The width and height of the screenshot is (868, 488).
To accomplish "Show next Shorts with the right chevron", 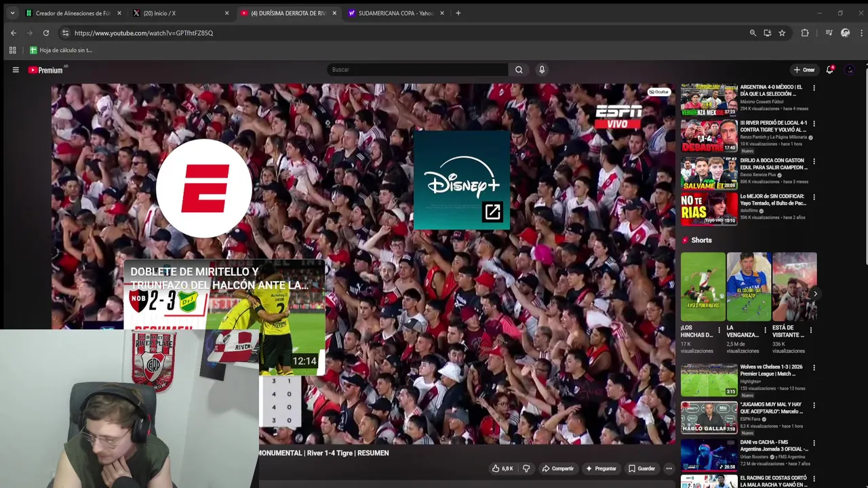I will pos(815,293).
